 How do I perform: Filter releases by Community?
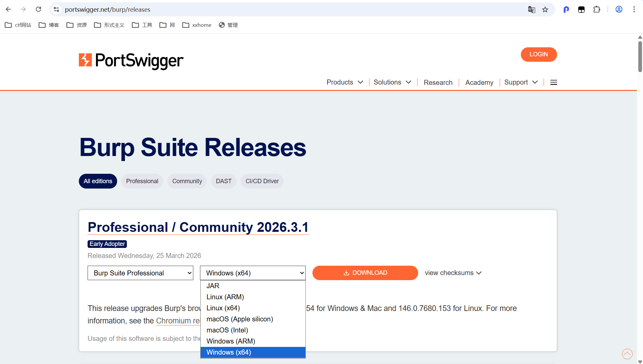[187, 181]
